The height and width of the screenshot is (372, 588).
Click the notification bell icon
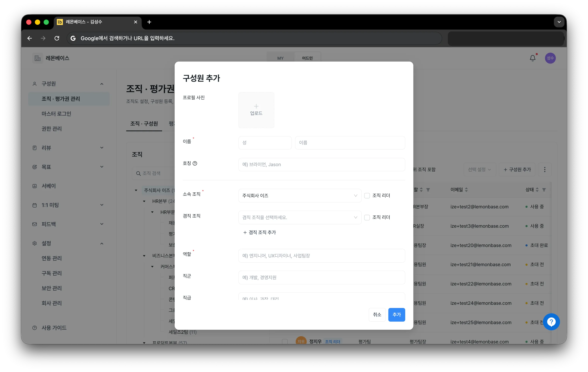click(532, 58)
